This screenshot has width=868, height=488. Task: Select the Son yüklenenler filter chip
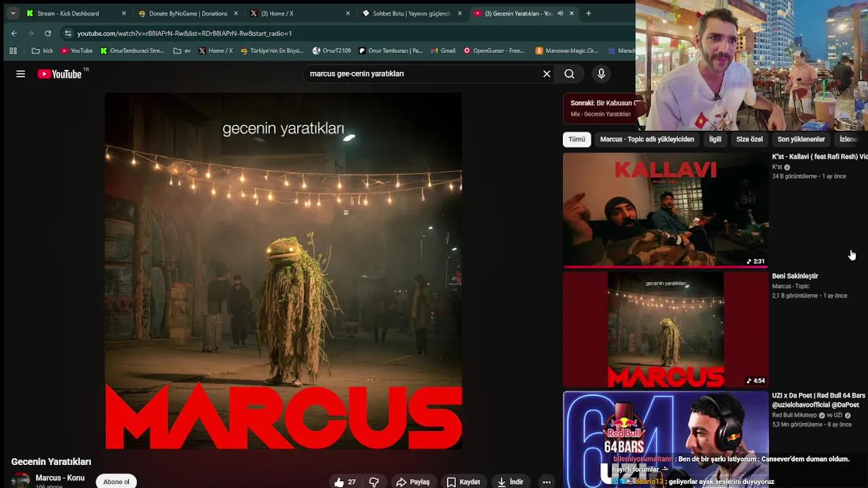(x=801, y=139)
